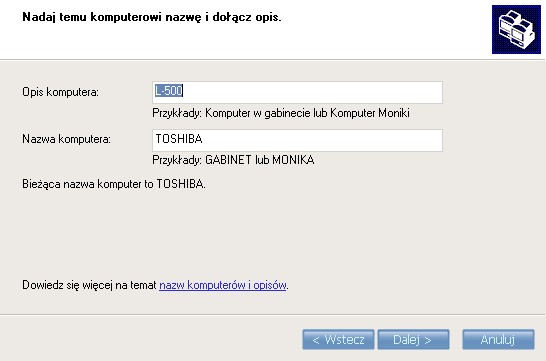546x361 pixels.
Task: Cancel the wizard with Anuluj
Action: point(498,339)
